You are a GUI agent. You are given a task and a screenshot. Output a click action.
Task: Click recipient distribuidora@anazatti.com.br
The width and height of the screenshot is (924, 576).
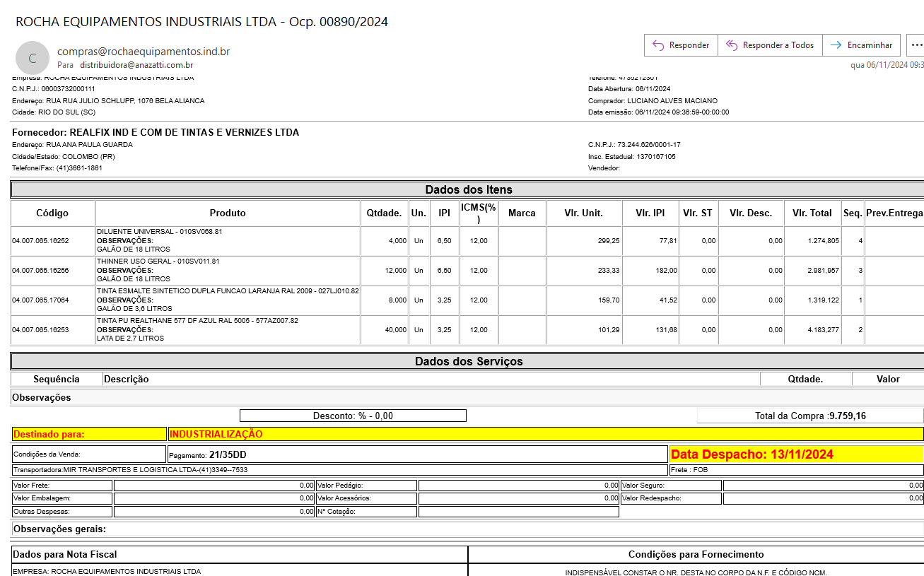click(136, 65)
